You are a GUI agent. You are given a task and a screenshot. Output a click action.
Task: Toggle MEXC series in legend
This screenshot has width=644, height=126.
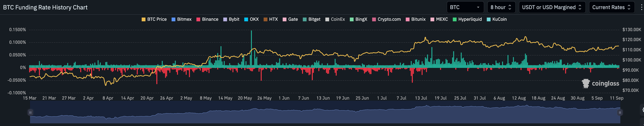(x=439, y=19)
